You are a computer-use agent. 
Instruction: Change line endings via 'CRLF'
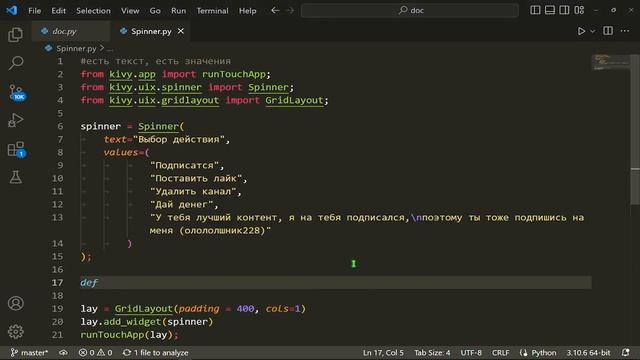(500, 353)
